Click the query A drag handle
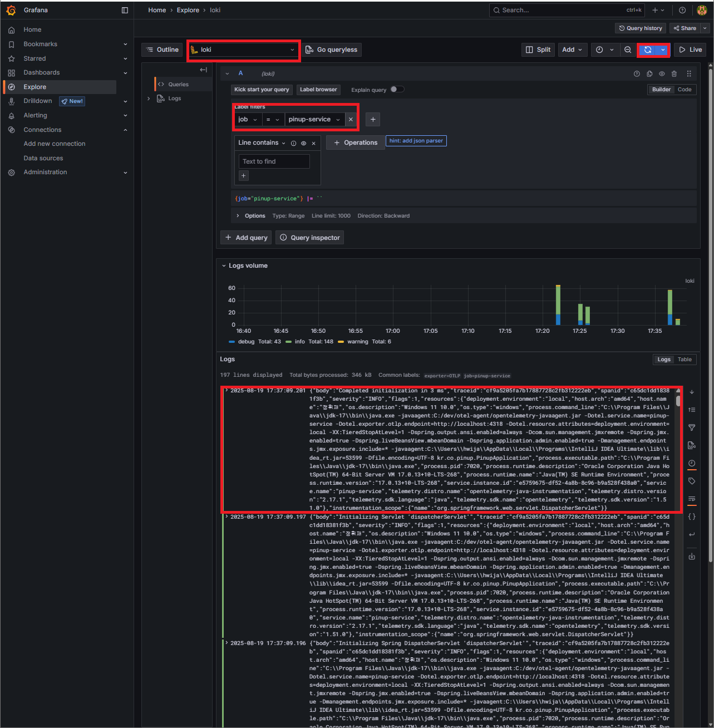 coord(689,73)
